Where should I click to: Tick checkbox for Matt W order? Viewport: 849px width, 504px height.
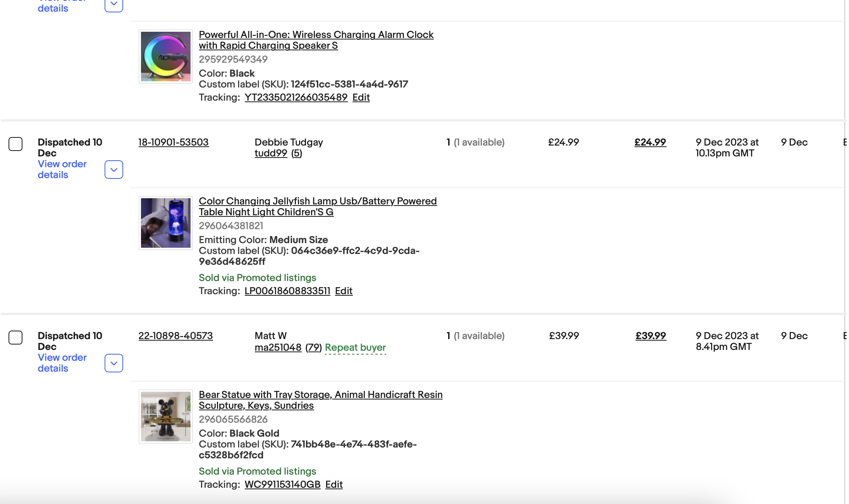pos(15,338)
